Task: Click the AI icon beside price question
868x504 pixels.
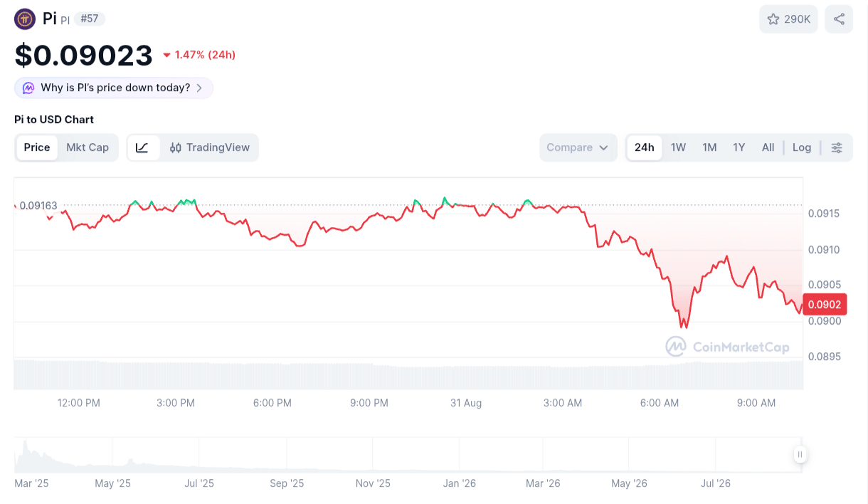Action: click(28, 88)
